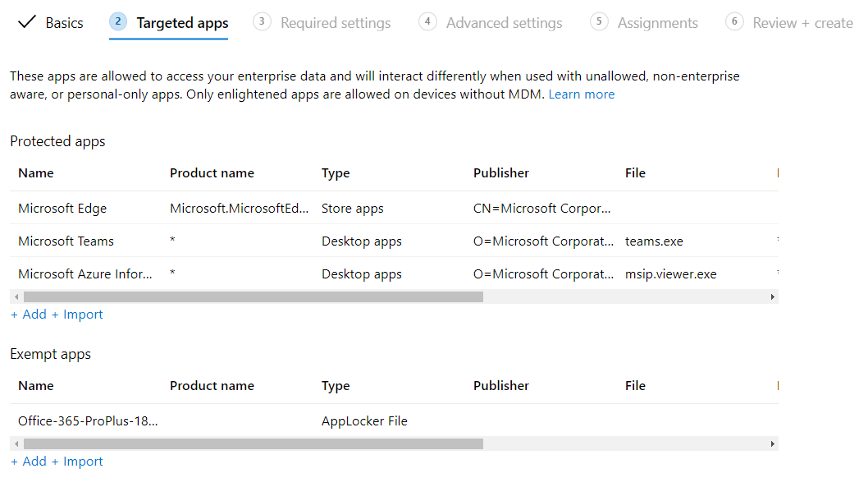Image resolution: width=868 pixels, height=487 pixels.
Task: Click CN=Microsoft Corpor... publisher cell
Action: coord(542,209)
